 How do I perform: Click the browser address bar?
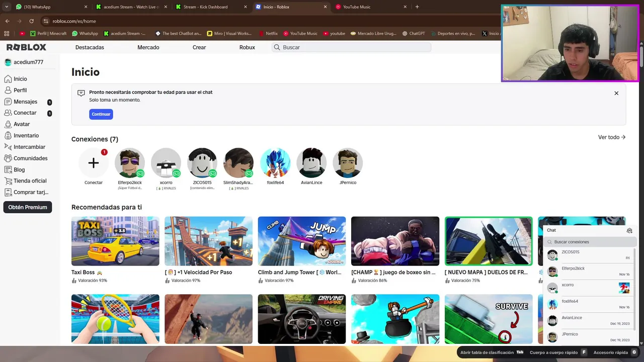[272, 21]
